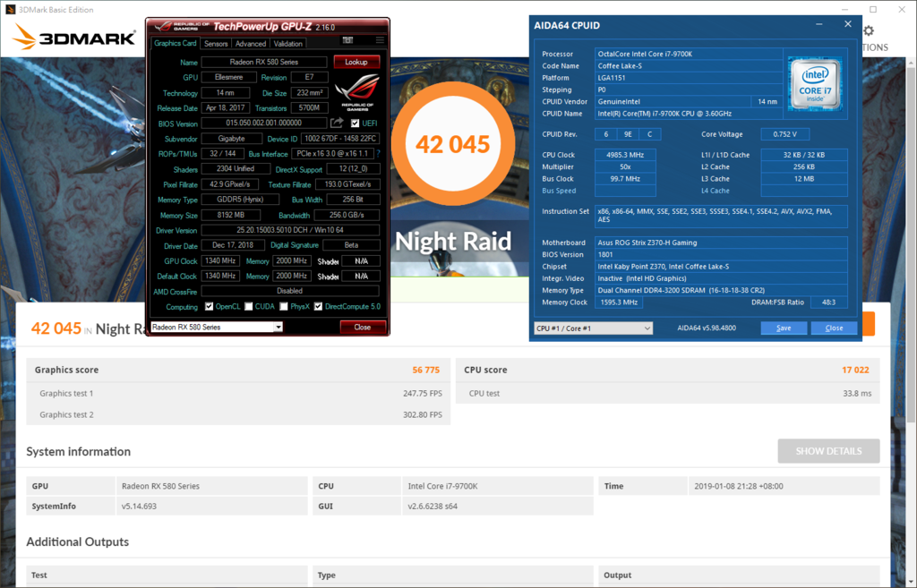The height and width of the screenshot is (588, 917).
Task: Toggle the OpenCL checkbox
Action: 209,306
